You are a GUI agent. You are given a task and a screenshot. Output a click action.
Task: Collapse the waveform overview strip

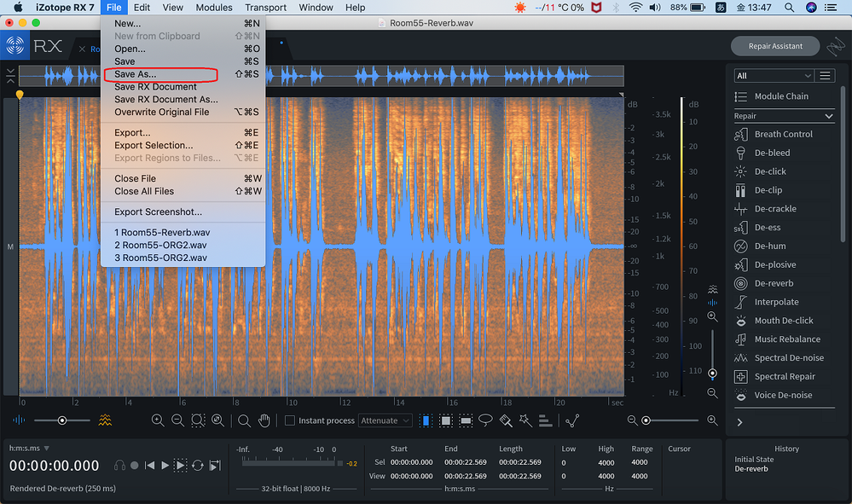click(10, 76)
